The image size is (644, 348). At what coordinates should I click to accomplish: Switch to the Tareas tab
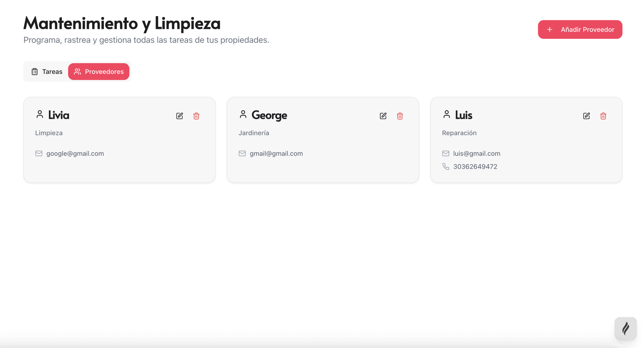pyautogui.click(x=47, y=72)
